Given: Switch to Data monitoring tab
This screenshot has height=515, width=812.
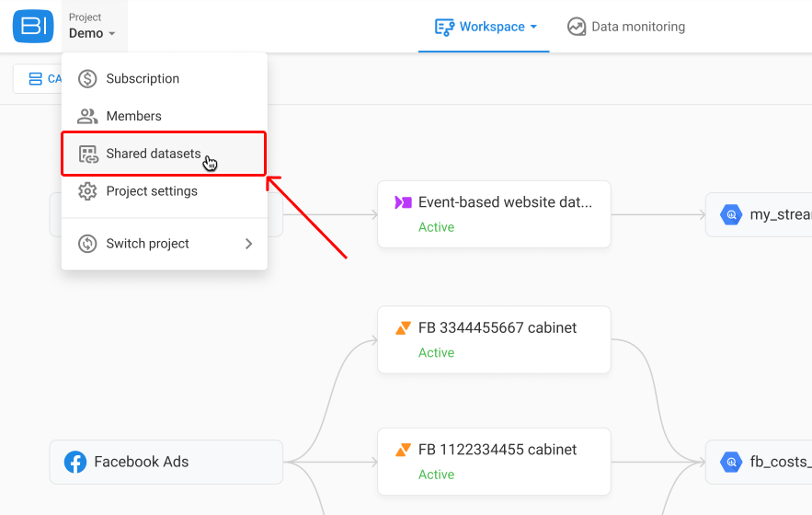Looking at the screenshot, I should (626, 27).
